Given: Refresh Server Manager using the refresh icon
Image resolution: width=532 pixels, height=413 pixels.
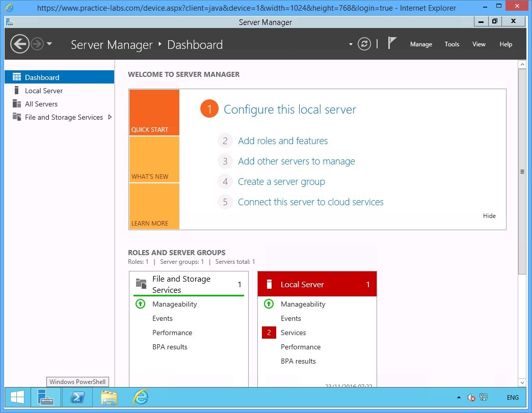Looking at the screenshot, I should 364,44.
